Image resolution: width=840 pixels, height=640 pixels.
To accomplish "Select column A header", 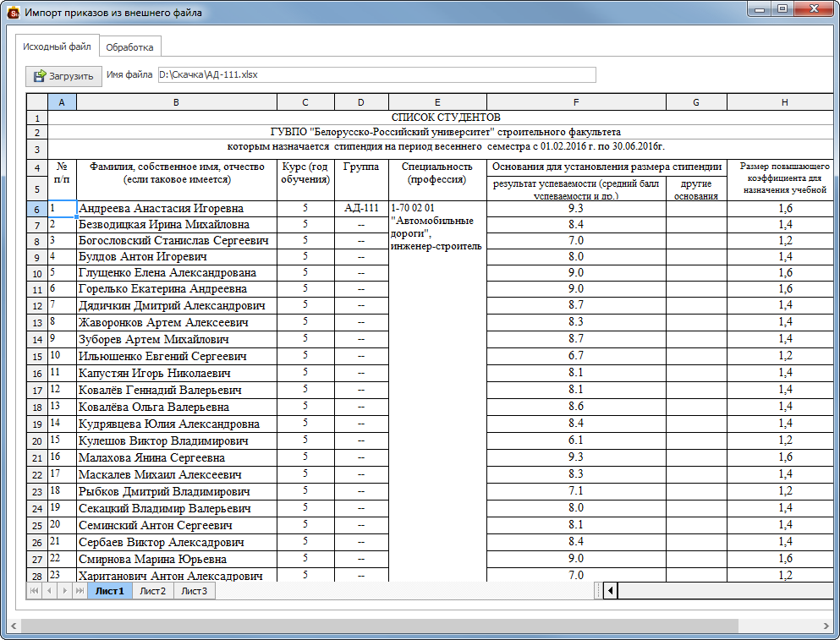I will coord(62,102).
